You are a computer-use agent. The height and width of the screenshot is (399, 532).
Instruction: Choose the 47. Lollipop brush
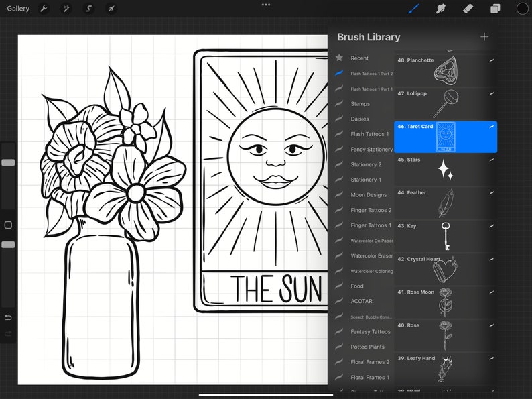[x=446, y=103]
